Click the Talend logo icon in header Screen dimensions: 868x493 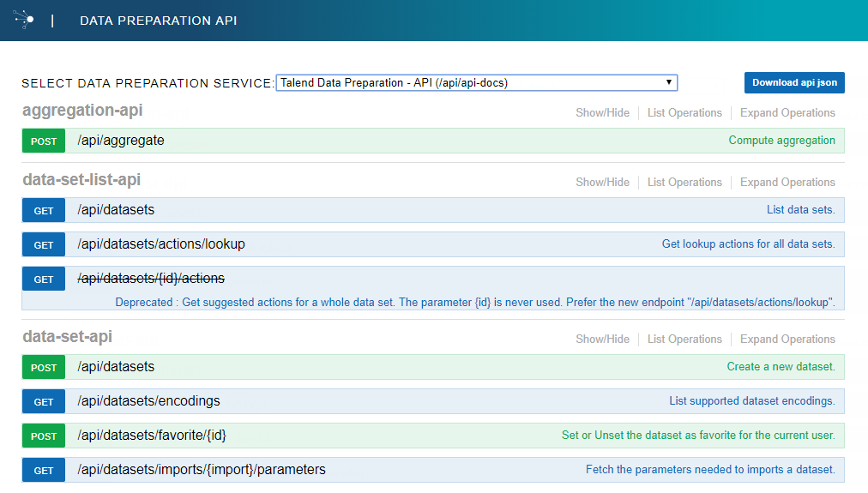[x=24, y=19]
